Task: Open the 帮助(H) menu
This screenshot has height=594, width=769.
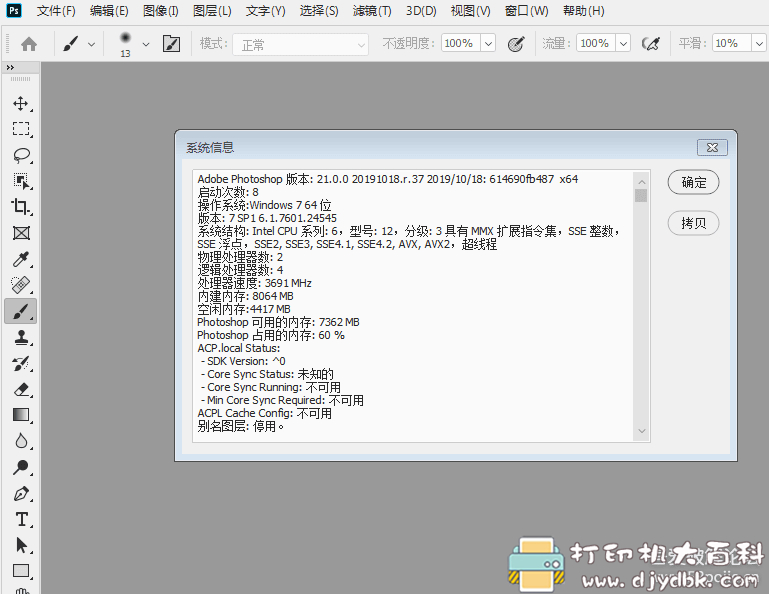Action: tap(584, 11)
